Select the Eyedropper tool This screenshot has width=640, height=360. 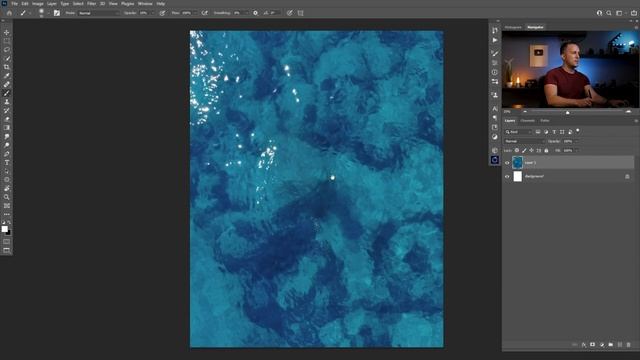(7, 76)
